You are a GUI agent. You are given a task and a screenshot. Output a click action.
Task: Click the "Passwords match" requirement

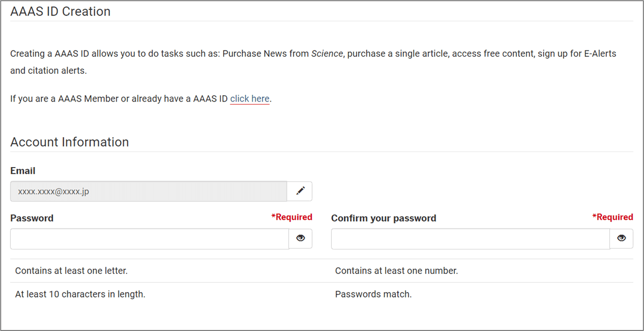[373, 295]
